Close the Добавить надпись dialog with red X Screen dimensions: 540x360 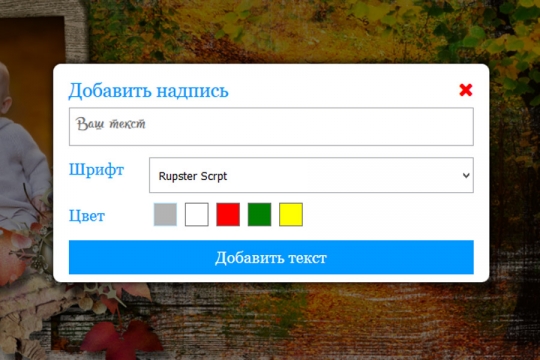pos(466,90)
